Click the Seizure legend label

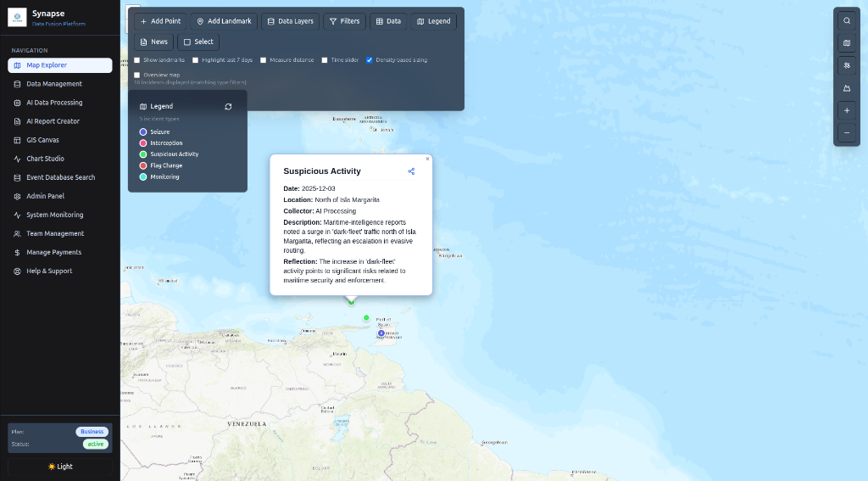160,131
